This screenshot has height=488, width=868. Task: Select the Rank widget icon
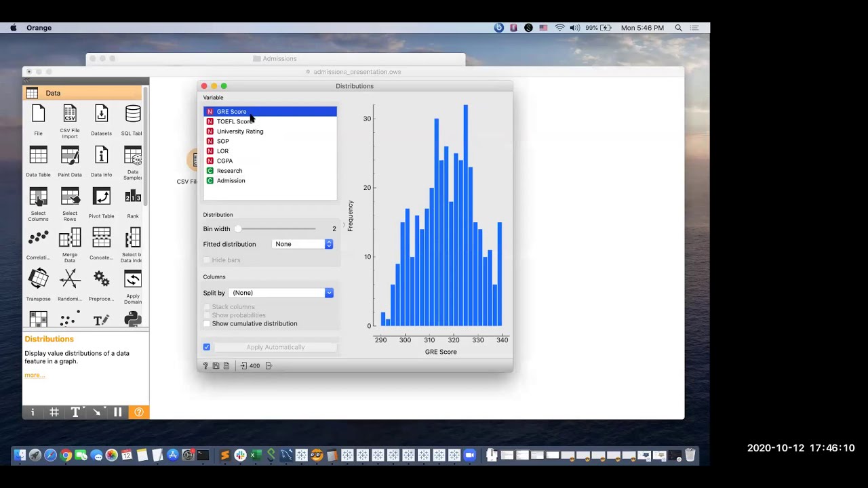click(133, 197)
